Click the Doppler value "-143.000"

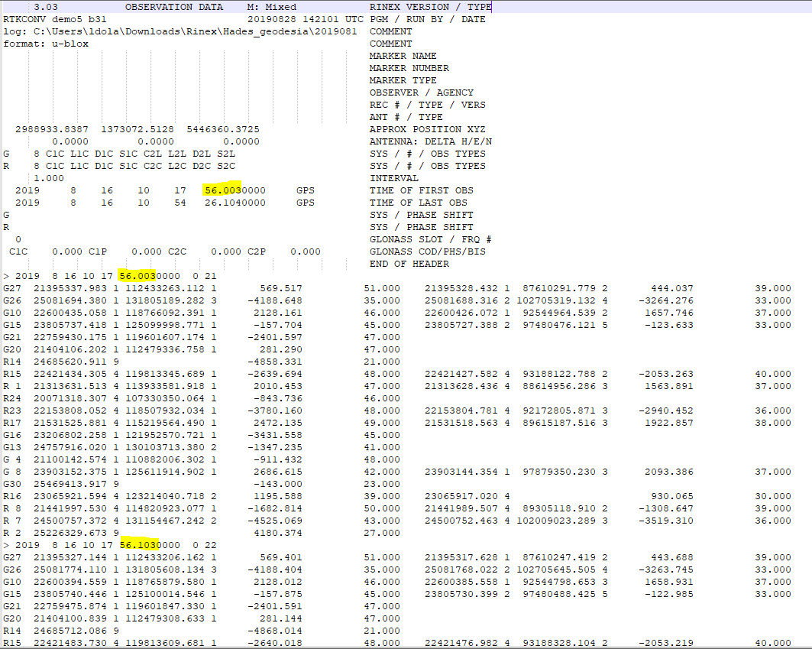pos(278,484)
